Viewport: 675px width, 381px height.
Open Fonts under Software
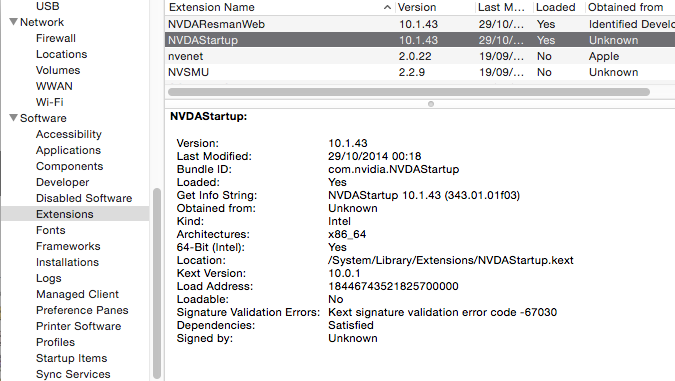(51, 230)
